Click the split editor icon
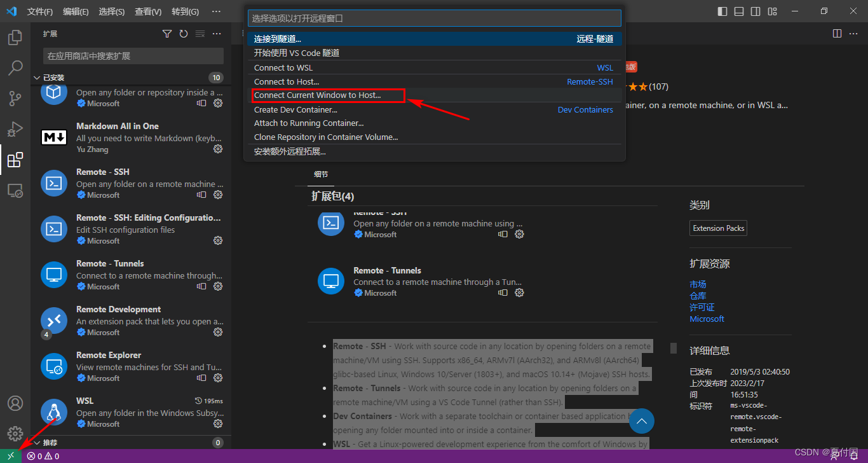868x463 pixels. tap(837, 33)
